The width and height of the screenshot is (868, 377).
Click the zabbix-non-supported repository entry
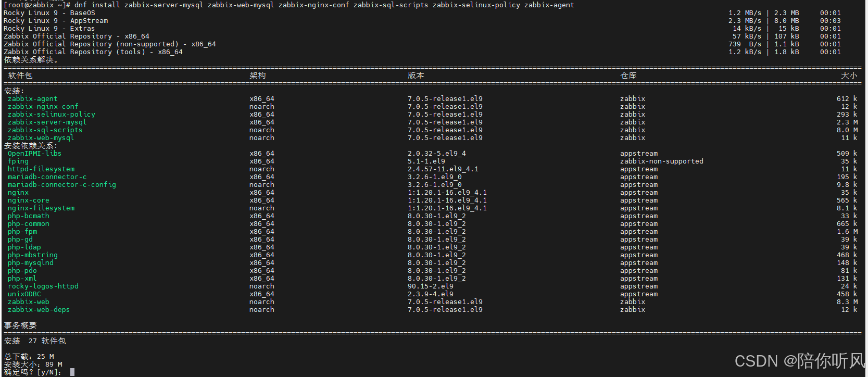pos(661,161)
